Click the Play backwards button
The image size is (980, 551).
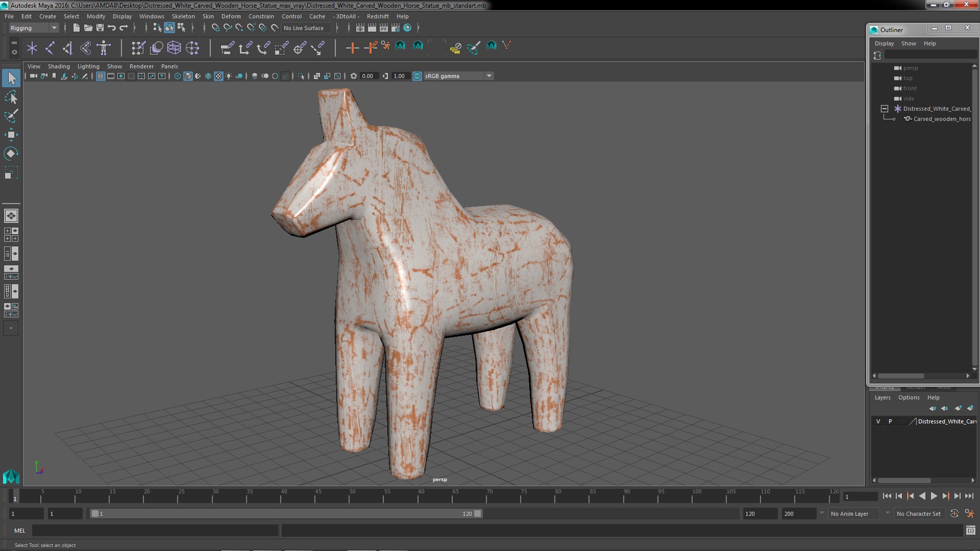coord(922,496)
